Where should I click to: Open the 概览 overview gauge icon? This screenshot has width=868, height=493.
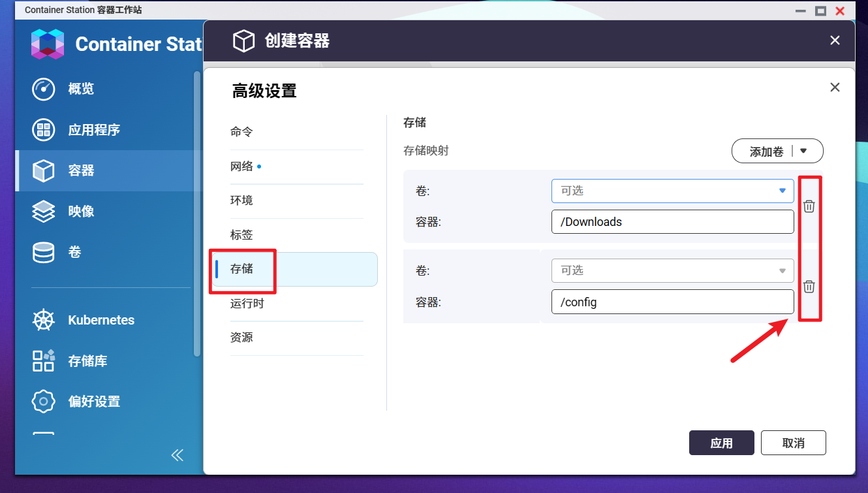(x=44, y=89)
